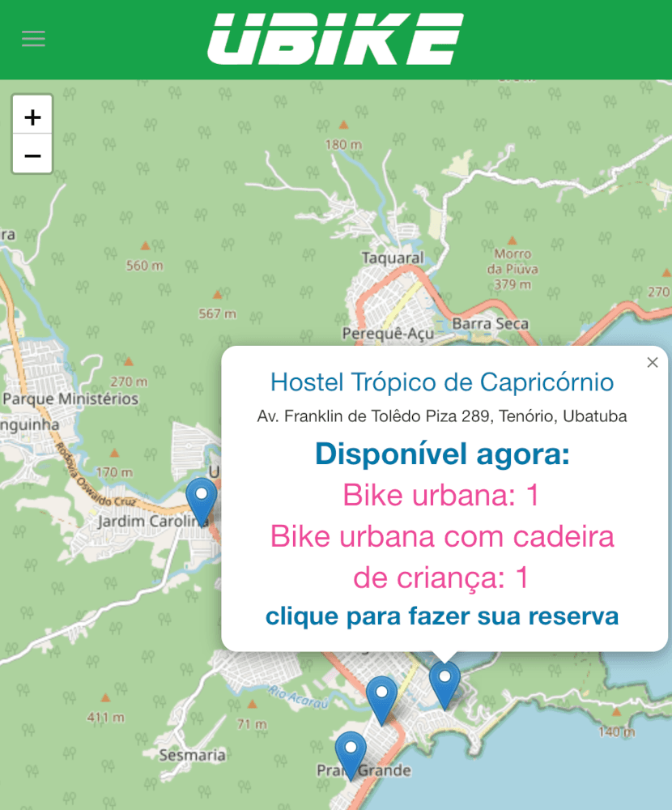672x810 pixels.
Task: Click the zoom in plus control
Action: click(32, 116)
